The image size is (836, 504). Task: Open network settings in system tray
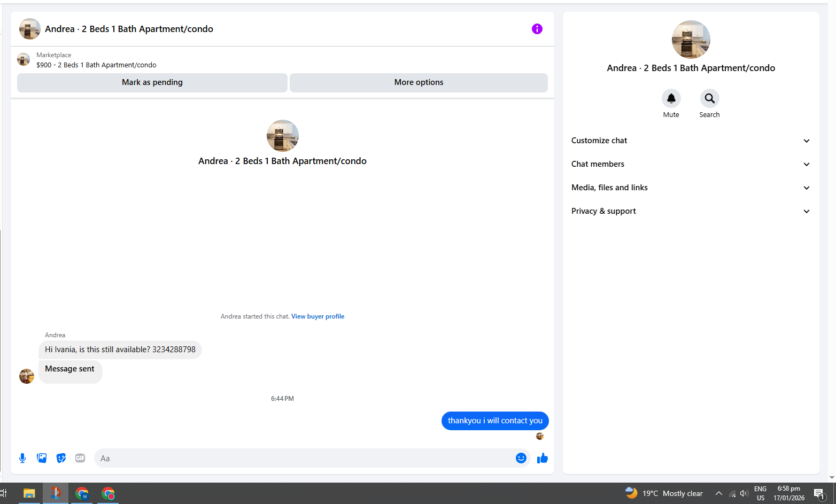point(732,493)
